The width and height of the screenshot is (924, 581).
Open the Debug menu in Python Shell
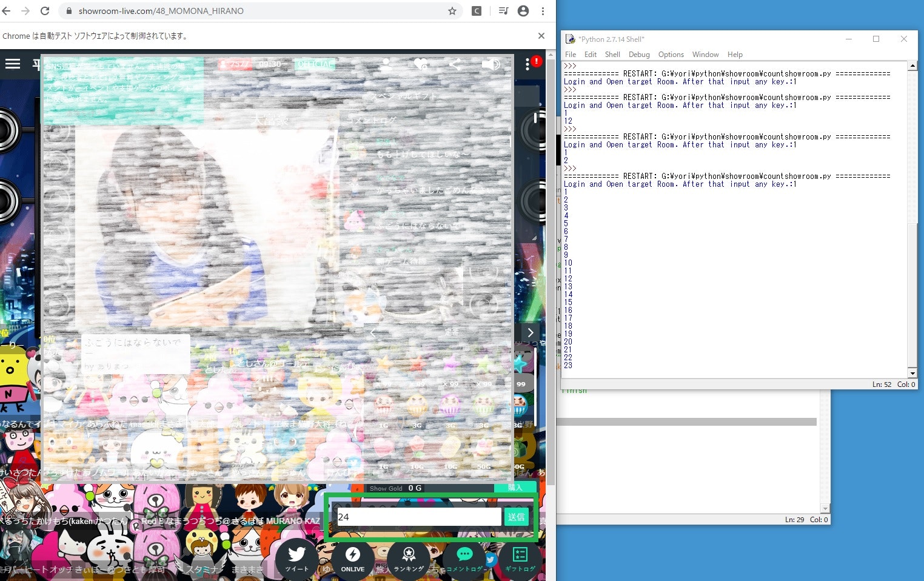639,55
